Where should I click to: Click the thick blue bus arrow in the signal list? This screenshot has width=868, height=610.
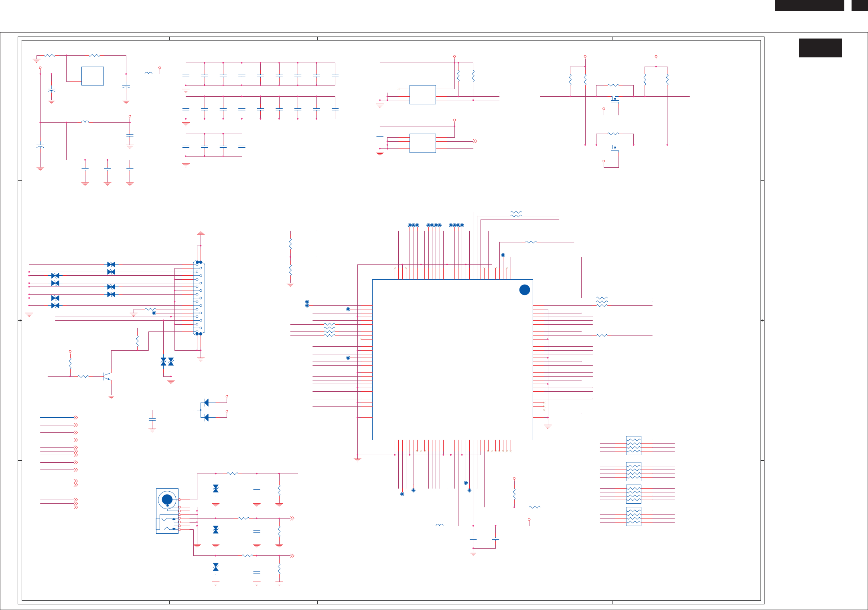[57, 417]
